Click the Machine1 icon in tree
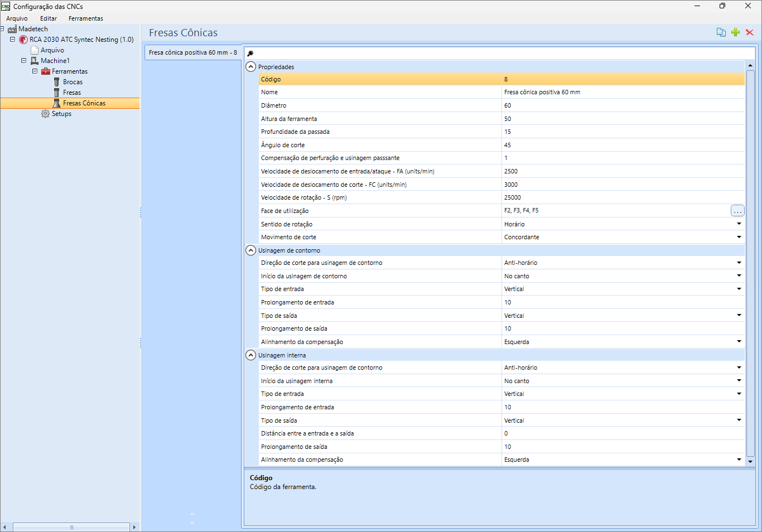This screenshot has height=532, width=762. 35,61
